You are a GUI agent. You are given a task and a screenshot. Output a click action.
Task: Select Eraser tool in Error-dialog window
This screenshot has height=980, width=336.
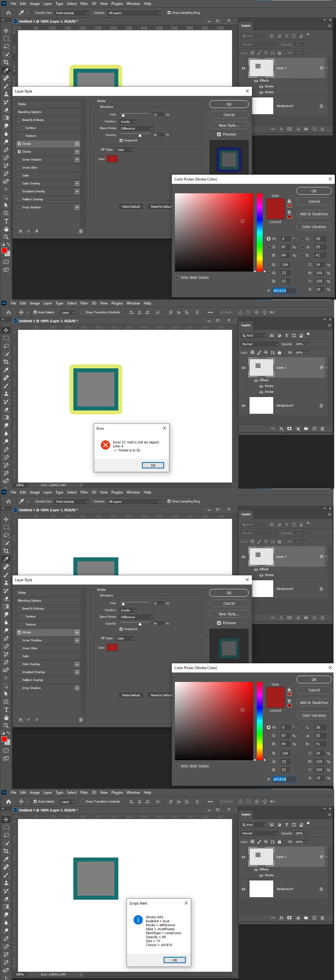6,410
